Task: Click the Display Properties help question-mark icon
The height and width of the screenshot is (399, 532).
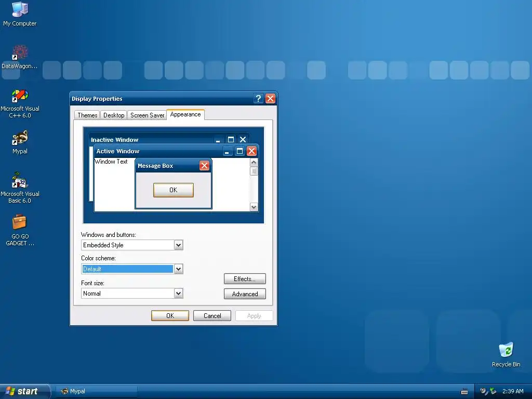Action: coord(258,98)
